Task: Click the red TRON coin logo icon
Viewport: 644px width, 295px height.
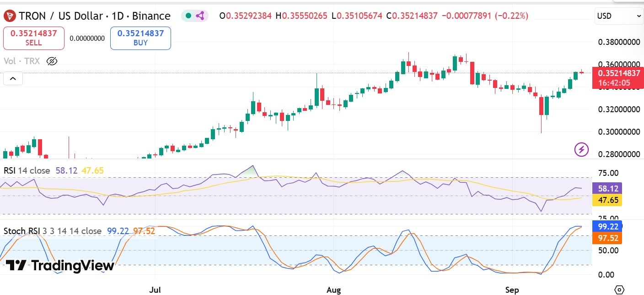Action: [9, 16]
